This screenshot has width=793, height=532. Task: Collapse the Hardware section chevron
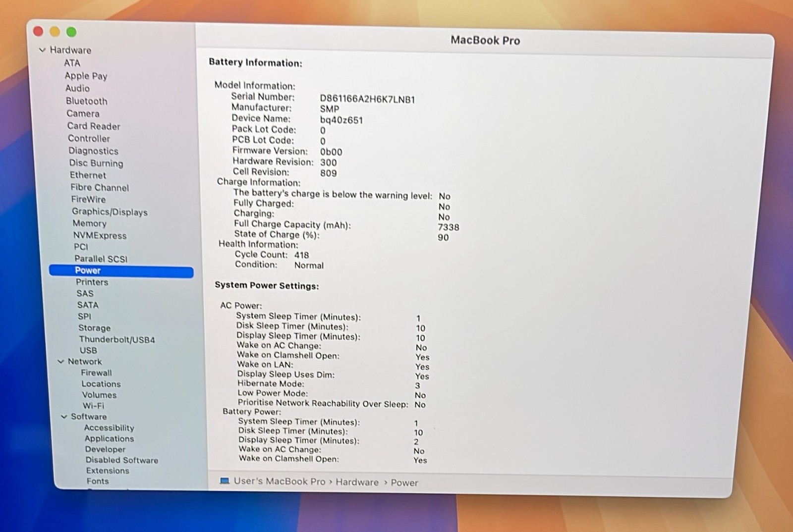pos(43,50)
